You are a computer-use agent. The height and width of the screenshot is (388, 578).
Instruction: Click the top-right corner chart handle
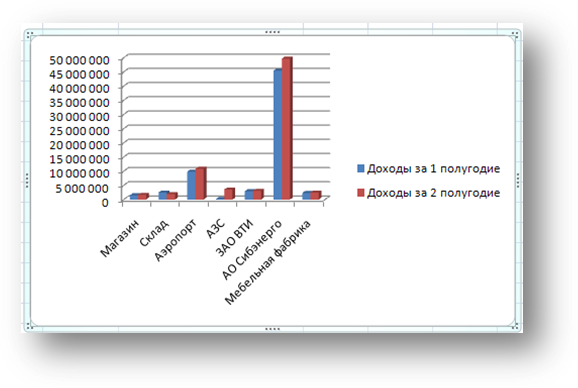515,35
